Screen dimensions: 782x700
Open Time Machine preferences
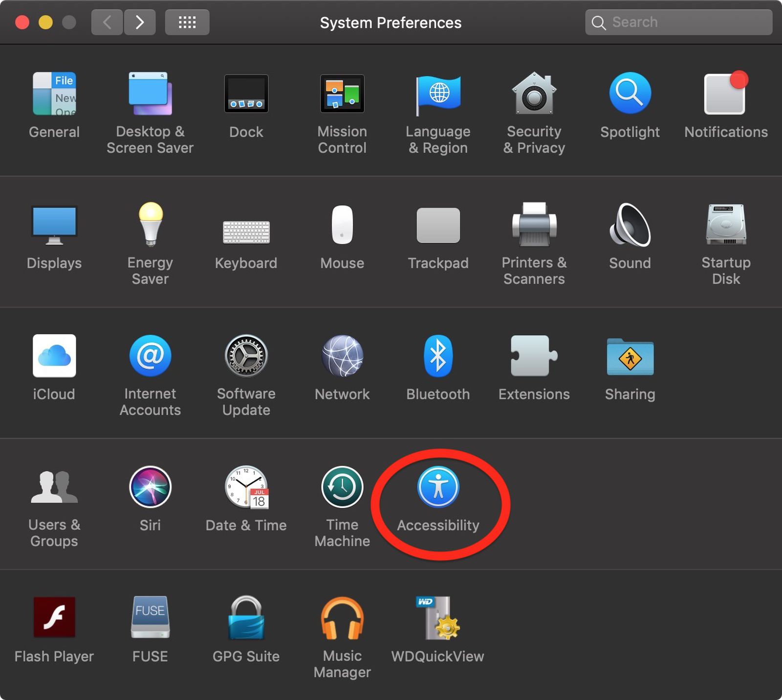point(342,487)
